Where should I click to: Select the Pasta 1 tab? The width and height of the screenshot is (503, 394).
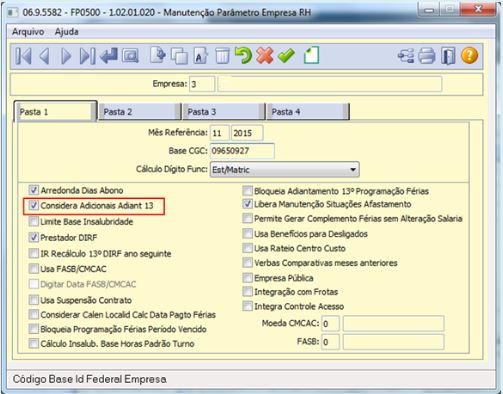click(55, 111)
